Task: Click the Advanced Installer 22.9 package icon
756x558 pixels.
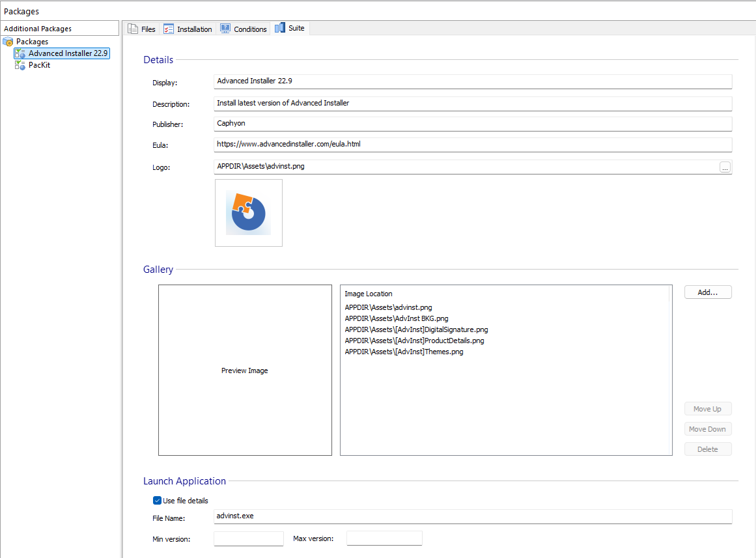Action: 20,53
